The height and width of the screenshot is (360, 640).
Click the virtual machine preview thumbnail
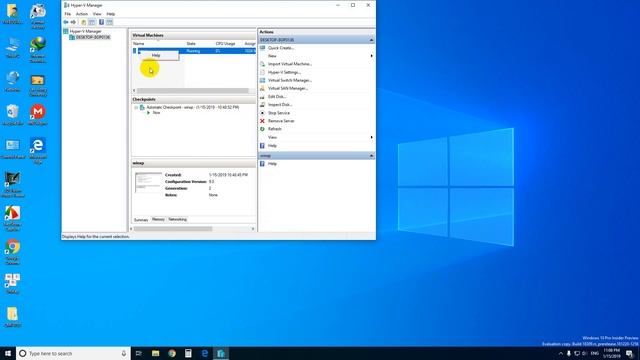pyautogui.click(x=149, y=183)
